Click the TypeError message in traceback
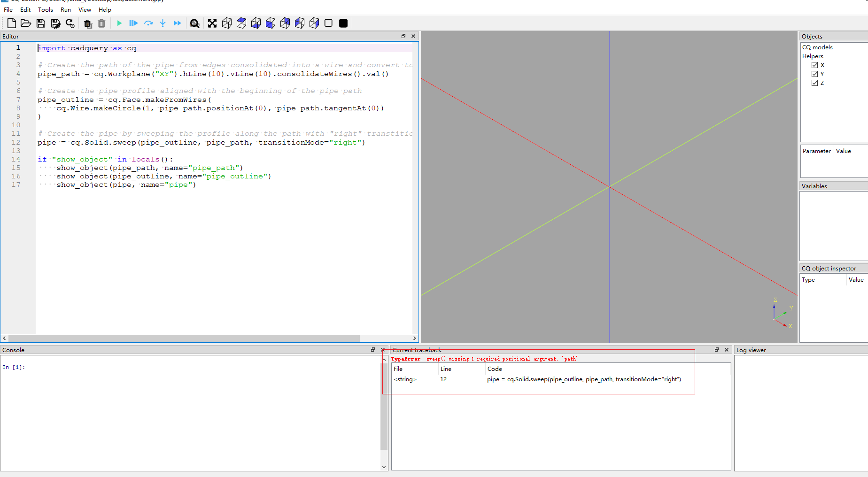 click(484, 359)
